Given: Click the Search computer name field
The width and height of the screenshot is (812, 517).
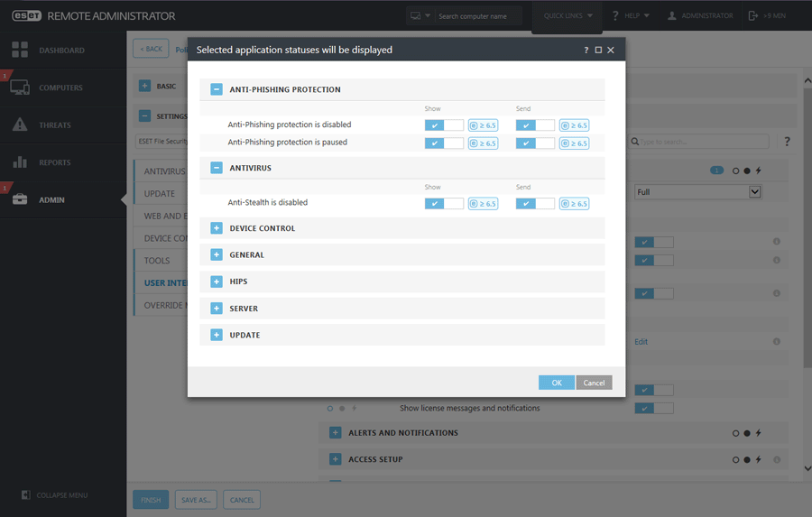Looking at the screenshot, I should click(478, 16).
